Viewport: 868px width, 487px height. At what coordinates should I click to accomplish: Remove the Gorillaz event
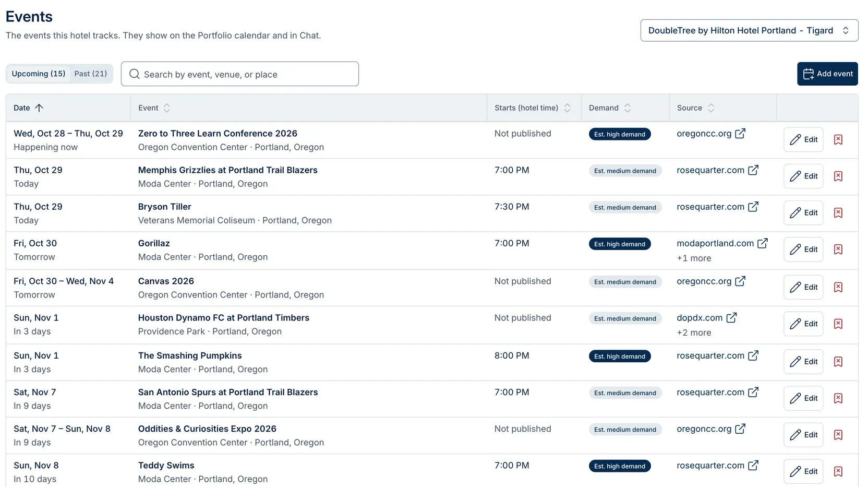click(x=838, y=250)
